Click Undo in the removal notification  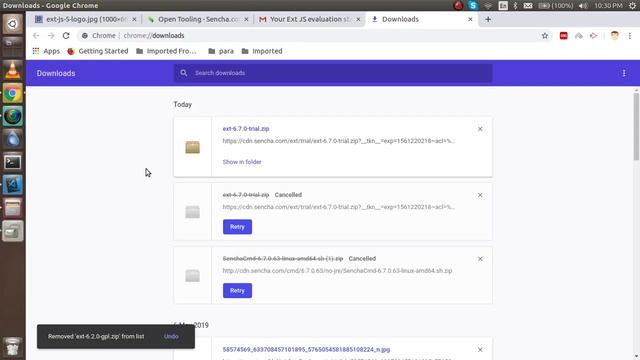pos(171,337)
